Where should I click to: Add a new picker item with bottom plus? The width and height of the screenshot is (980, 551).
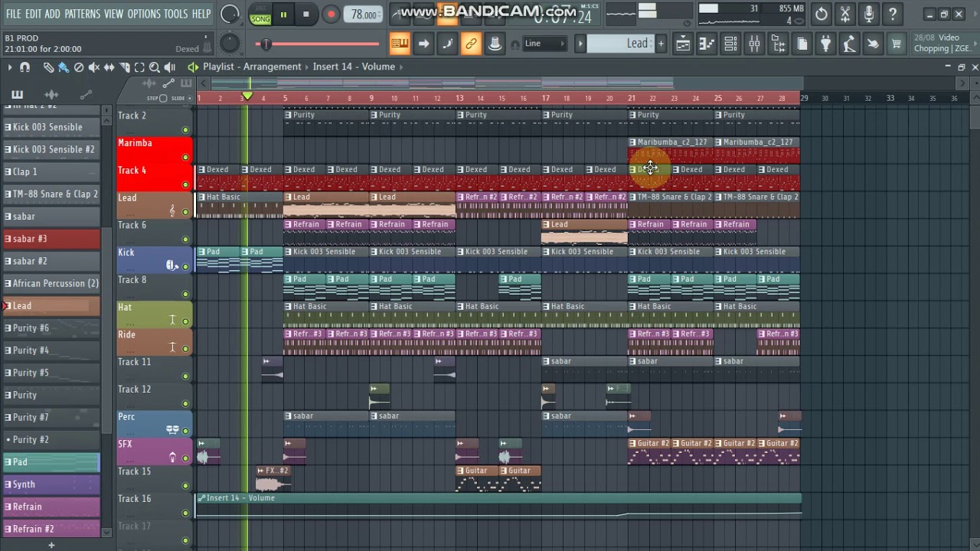pyautogui.click(x=51, y=545)
